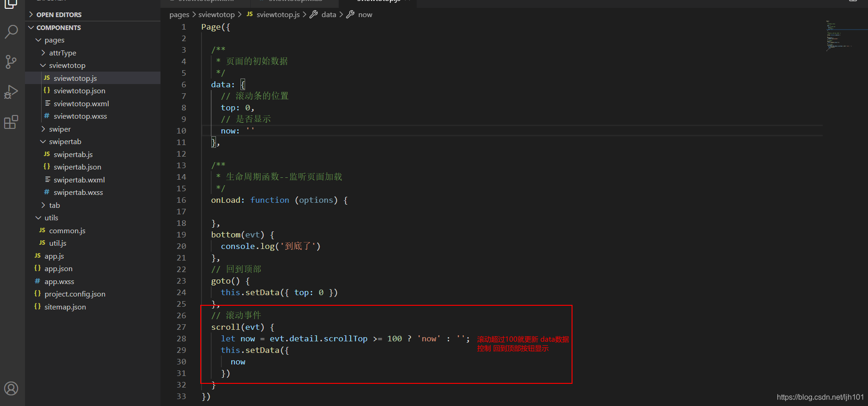Open the Accounts menu icon
Image resolution: width=868 pixels, height=406 pixels.
[11, 388]
